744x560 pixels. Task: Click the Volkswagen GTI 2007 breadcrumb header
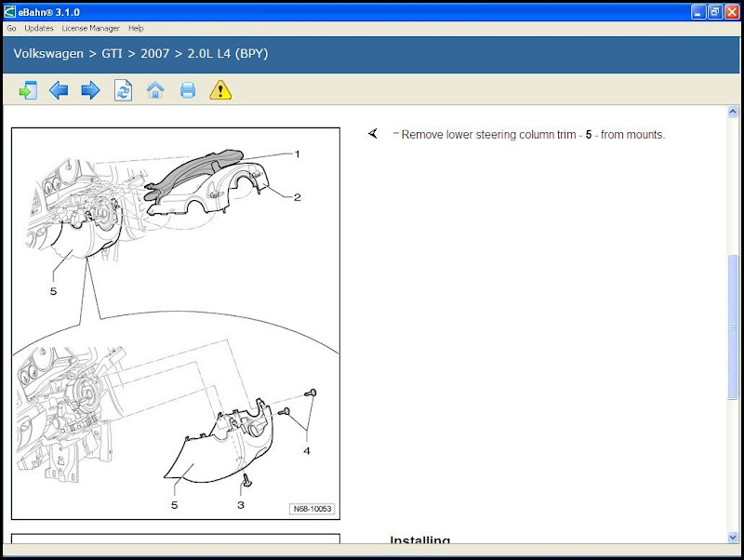[x=141, y=54]
